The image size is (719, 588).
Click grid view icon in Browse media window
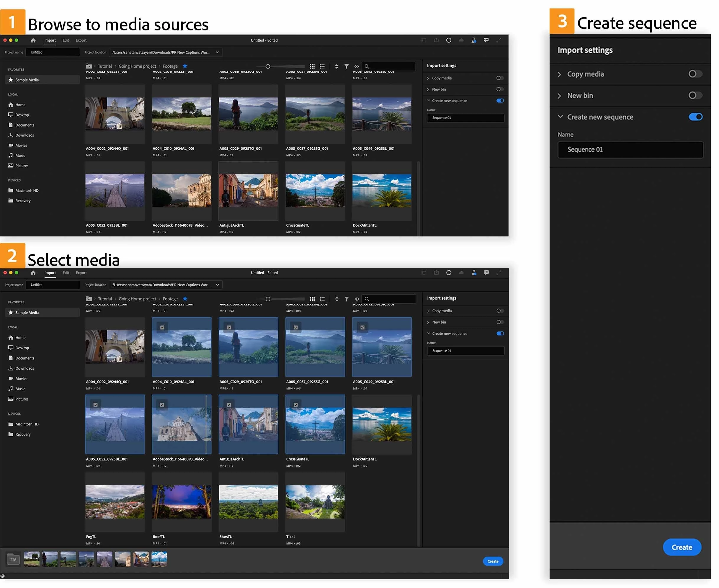point(312,66)
